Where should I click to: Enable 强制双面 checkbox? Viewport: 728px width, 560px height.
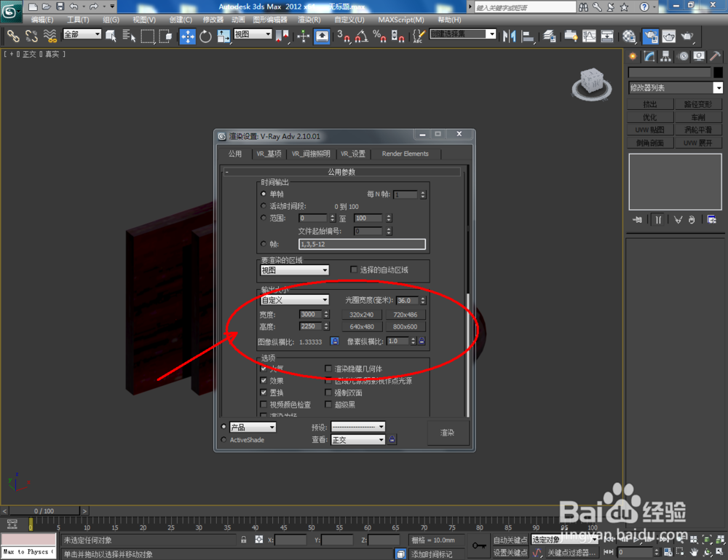[x=328, y=393]
